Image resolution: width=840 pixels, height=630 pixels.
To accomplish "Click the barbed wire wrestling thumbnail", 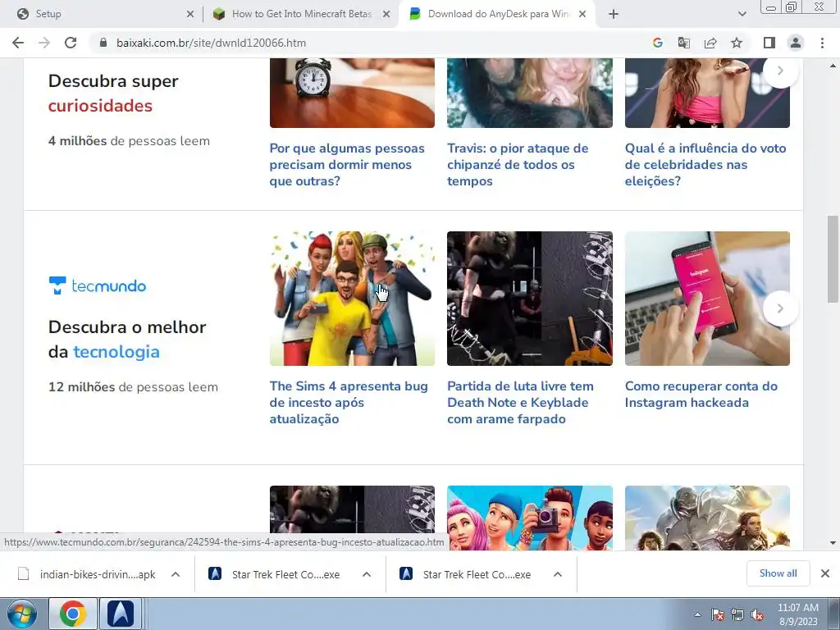I will [530, 299].
